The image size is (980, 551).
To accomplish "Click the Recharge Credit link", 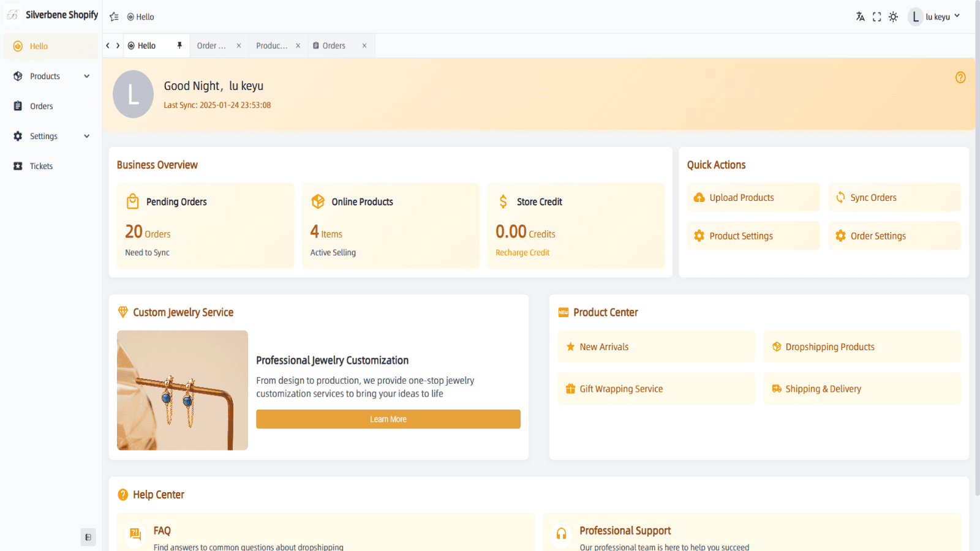I will pos(522,253).
